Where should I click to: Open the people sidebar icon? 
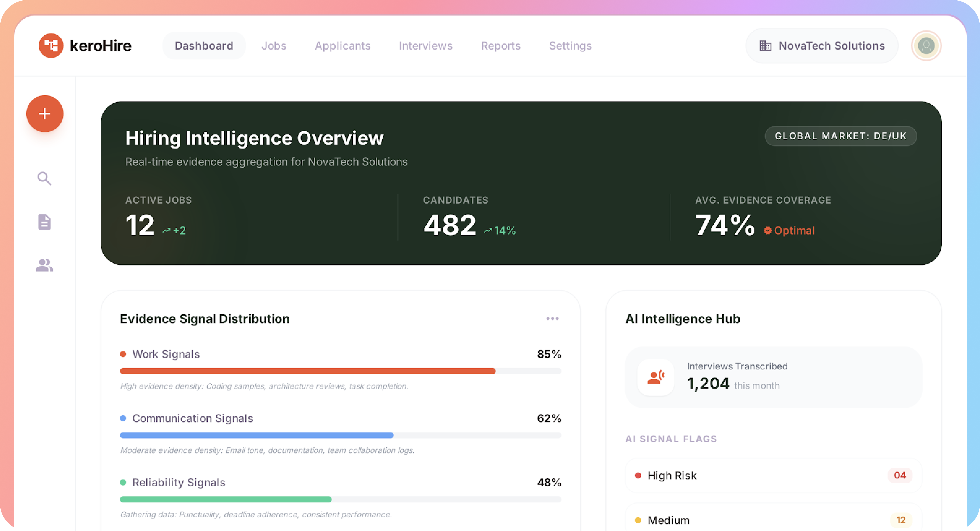(x=44, y=265)
